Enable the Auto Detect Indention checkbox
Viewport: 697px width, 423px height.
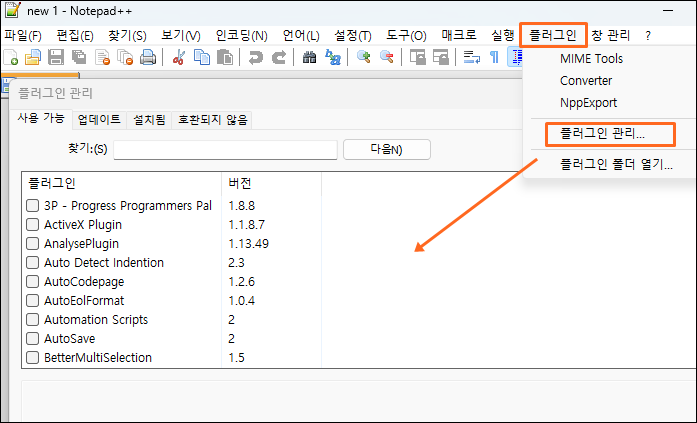click(32, 263)
